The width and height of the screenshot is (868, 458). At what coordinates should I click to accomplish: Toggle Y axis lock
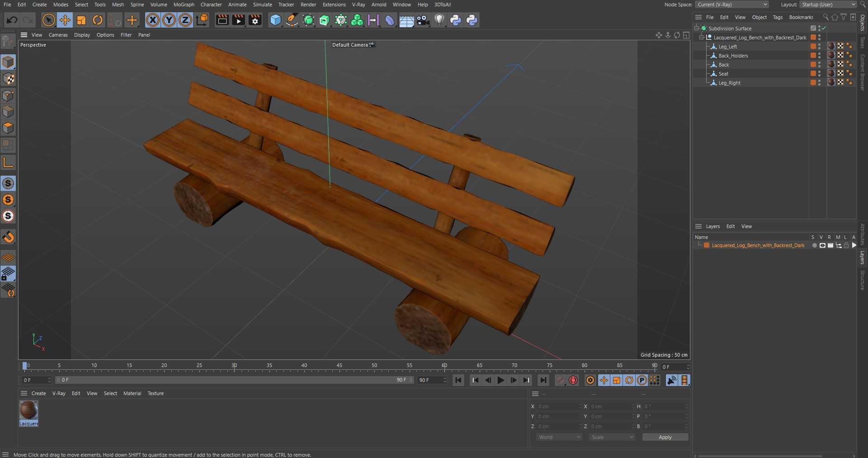click(x=169, y=20)
